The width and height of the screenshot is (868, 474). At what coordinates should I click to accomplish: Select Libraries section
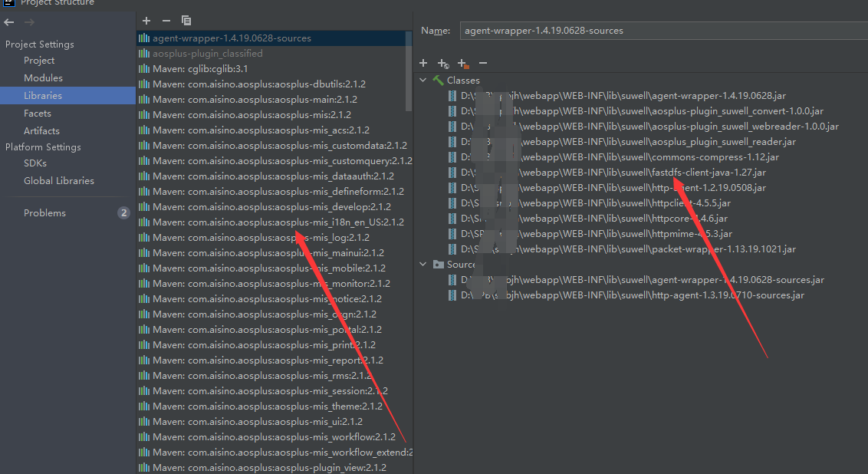[43, 95]
